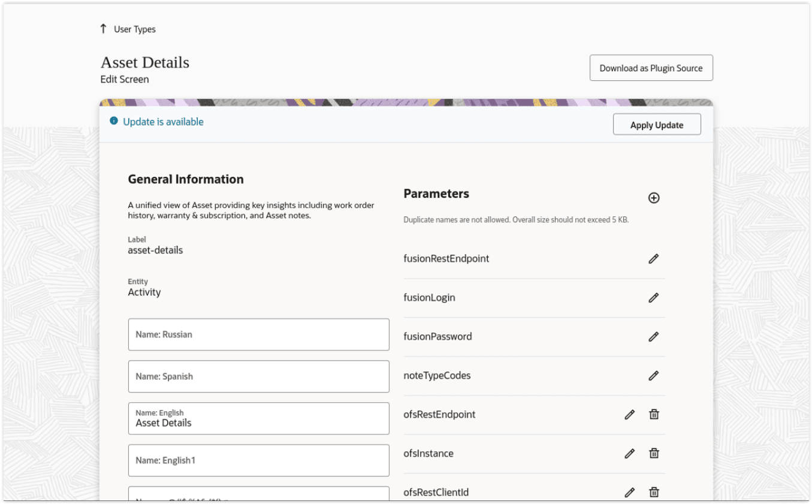Delete the ofsRestClientId parameter

click(x=654, y=492)
